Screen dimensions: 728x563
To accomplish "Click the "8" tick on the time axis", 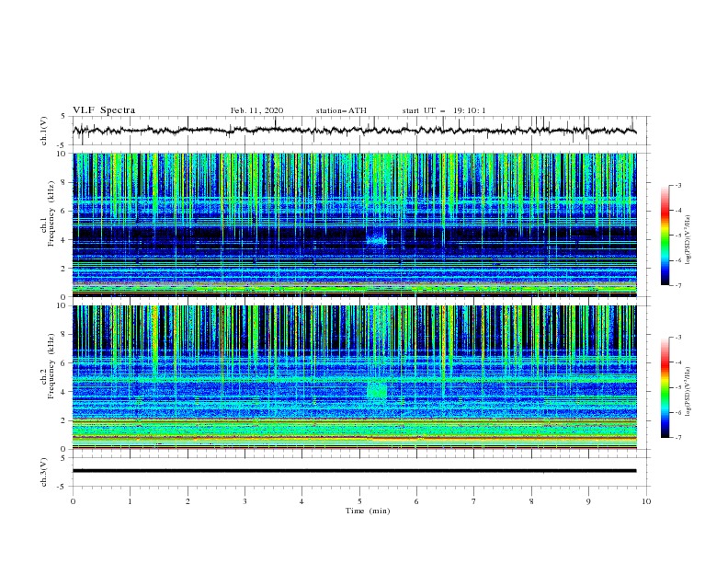I will (x=531, y=501).
